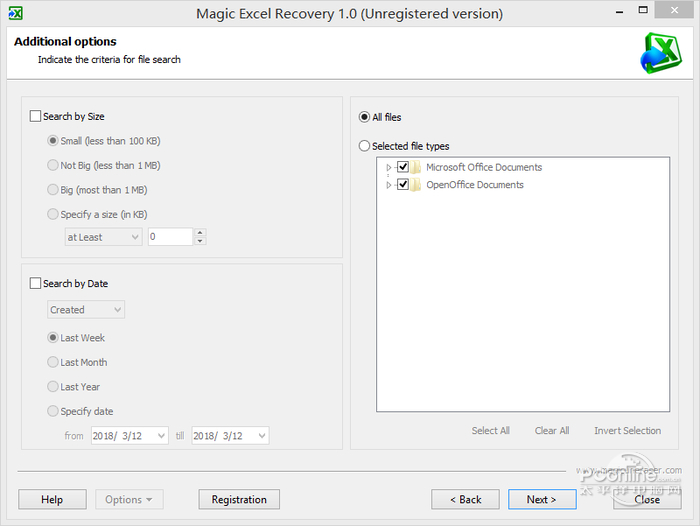This screenshot has width=700, height=526.
Task: Enable the Search by Size checkbox
Action: coord(35,116)
